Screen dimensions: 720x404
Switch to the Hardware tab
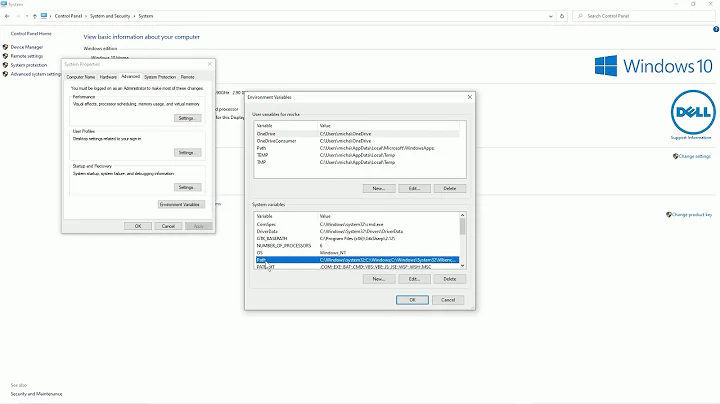pyautogui.click(x=108, y=77)
